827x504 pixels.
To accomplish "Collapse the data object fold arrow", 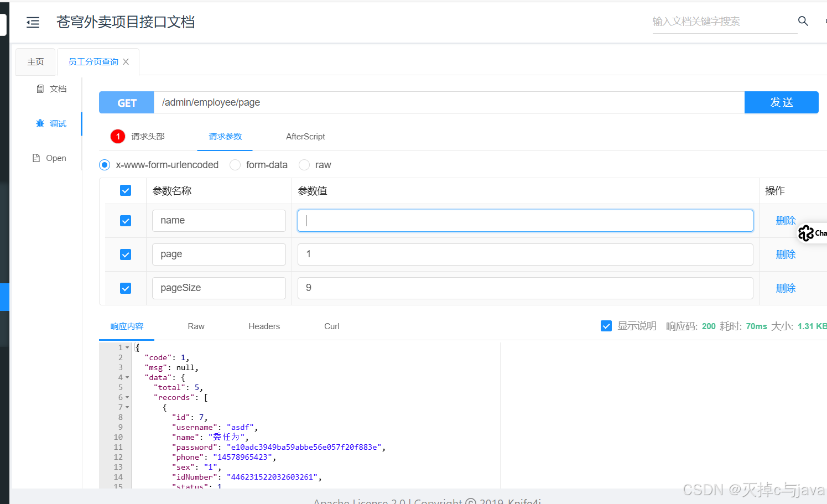I will [x=127, y=378].
